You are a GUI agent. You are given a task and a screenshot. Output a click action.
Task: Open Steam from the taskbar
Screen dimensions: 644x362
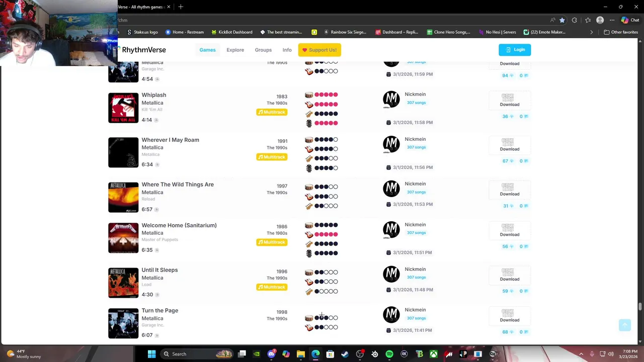tap(345, 354)
